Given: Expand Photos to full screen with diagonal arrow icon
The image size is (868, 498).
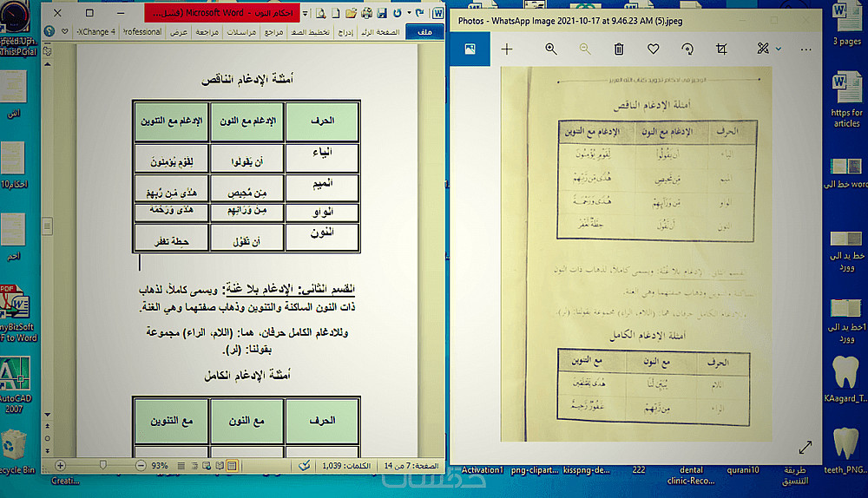Looking at the screenshot, I should click(806, 447).
